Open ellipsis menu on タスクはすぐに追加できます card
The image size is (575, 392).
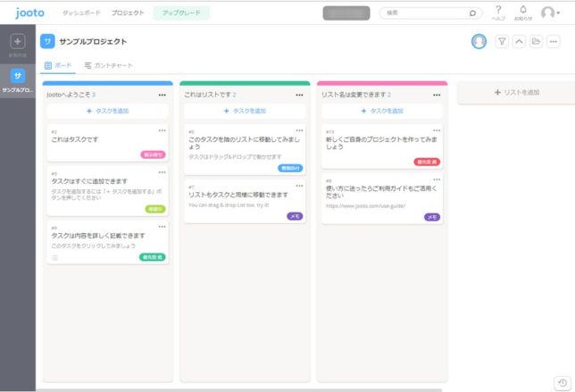pyautogui.click(x=162, y=172)
